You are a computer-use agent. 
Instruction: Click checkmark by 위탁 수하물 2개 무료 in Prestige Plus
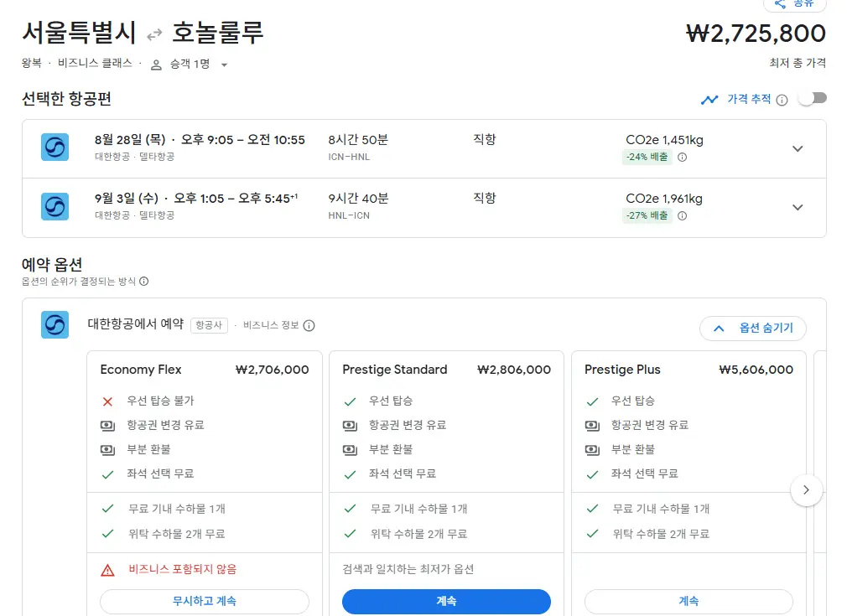tap(592, 534)
